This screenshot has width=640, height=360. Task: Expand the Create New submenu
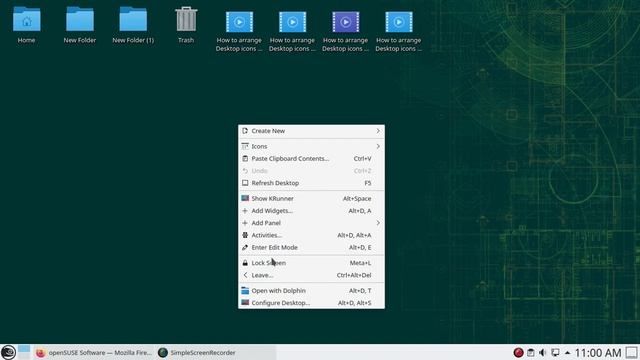click(x=311, y=131)
